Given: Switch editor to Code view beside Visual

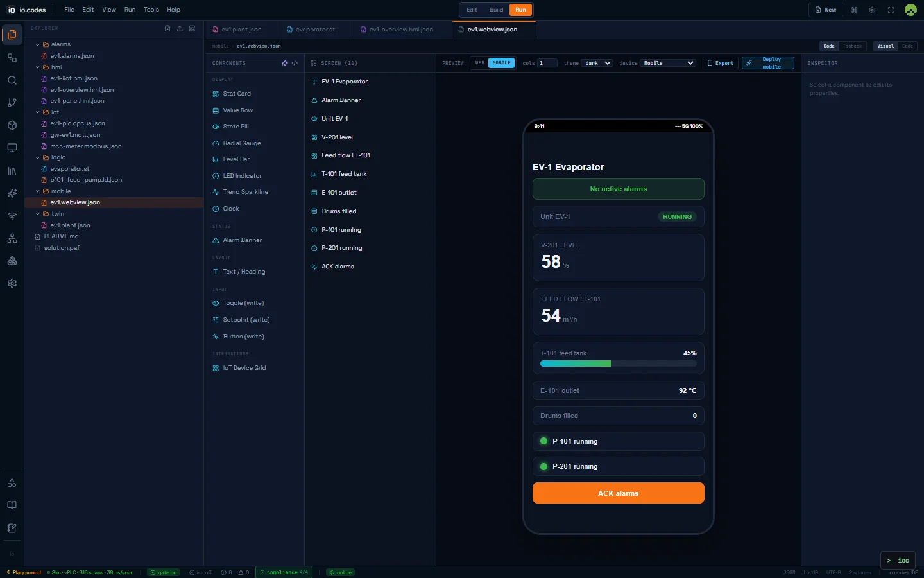Looking at the screenshot, I should (907, 46).
